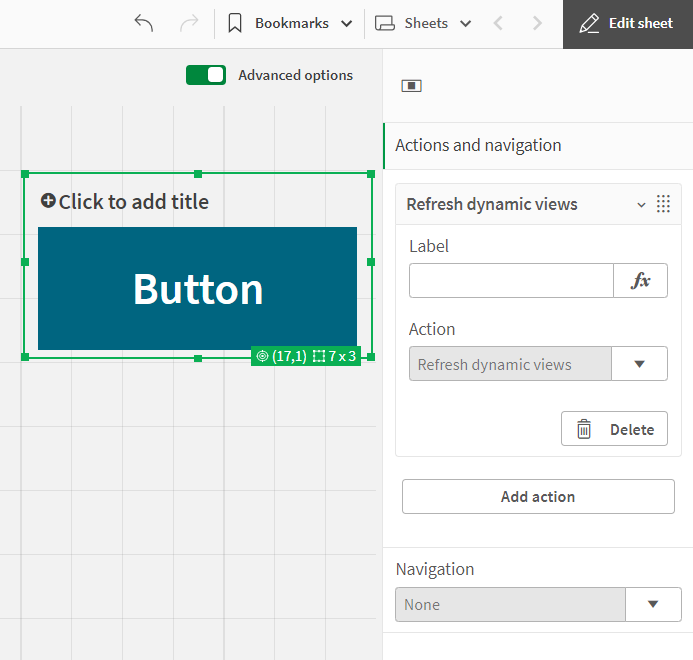This screenshot has width=693, height=660.
Task: Click the button object icon in properties panel
Action: click(x=412, y=86)
